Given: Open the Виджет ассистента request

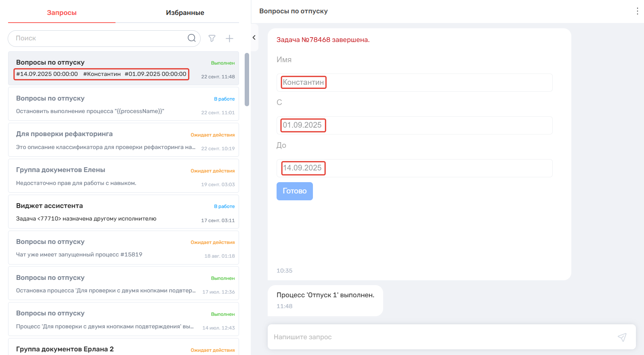Looking at the screenshot, I should click(124, 212).
